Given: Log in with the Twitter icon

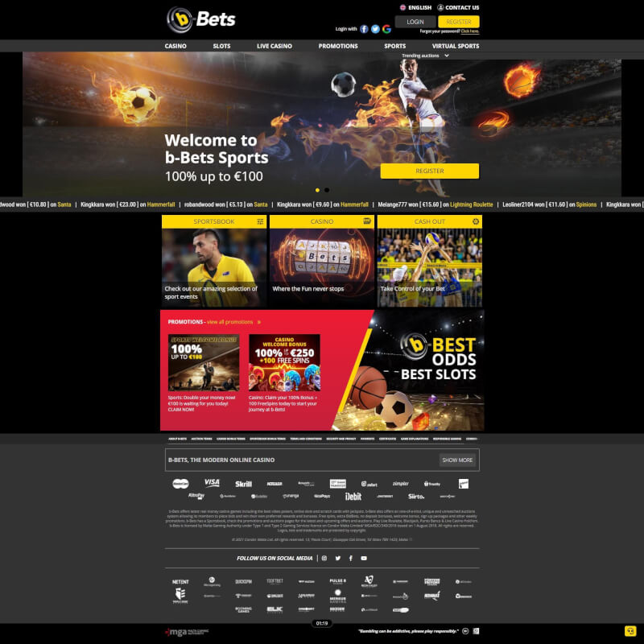Looking at the screenshot, I should [x=375, y=29].
